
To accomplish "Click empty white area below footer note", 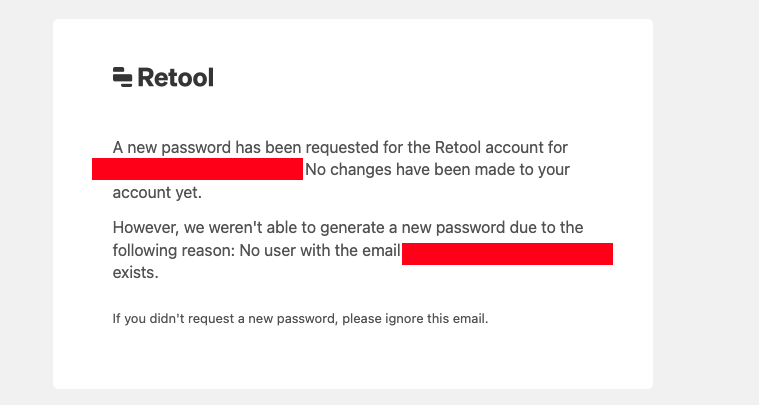I will point(352,358).
